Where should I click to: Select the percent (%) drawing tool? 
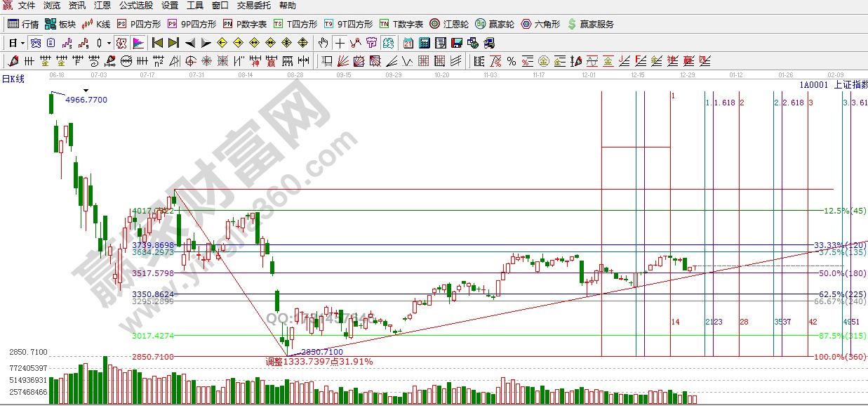point(512,61)
